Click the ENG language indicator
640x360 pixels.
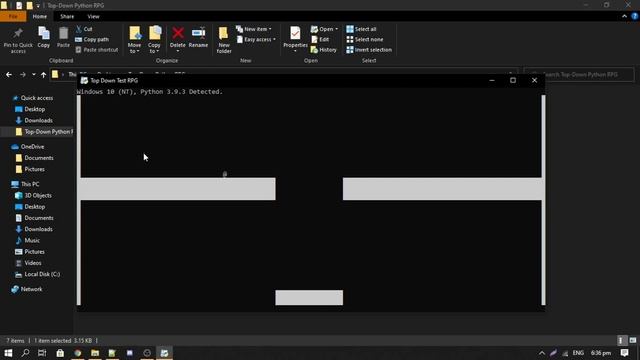(x=578, y=353)
